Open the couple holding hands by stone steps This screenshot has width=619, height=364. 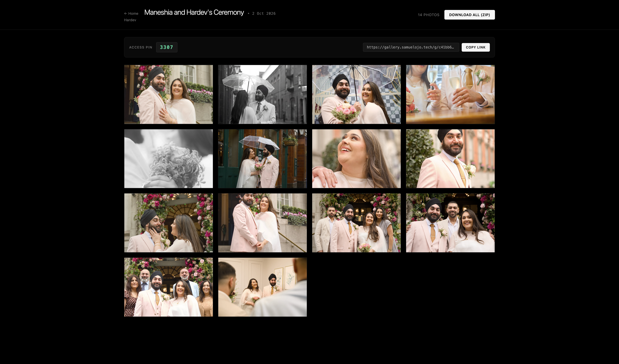coord(262,223)
